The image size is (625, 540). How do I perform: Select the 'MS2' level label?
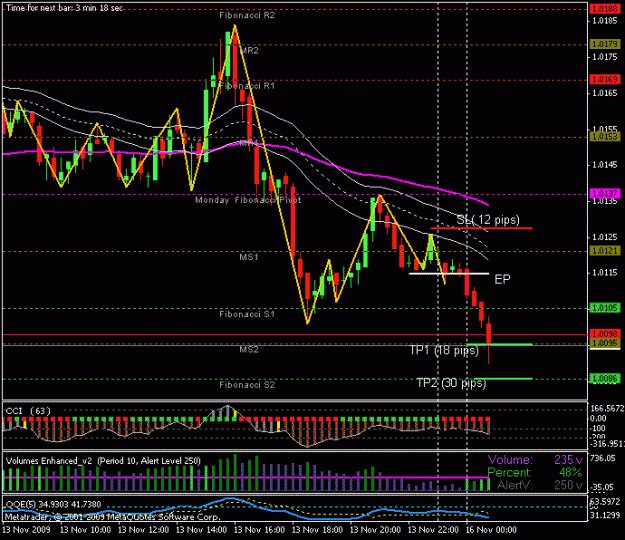249,350
